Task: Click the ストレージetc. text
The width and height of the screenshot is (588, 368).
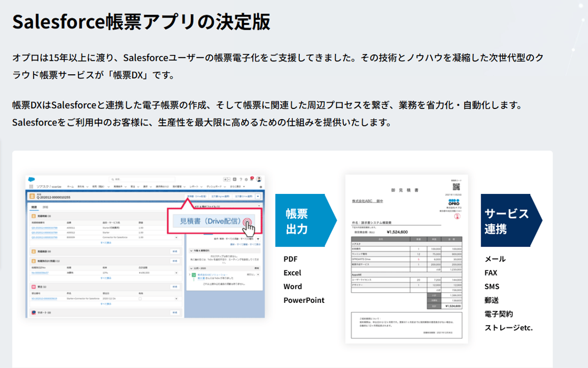Action: pyautogui.click(x=508, y=327)
